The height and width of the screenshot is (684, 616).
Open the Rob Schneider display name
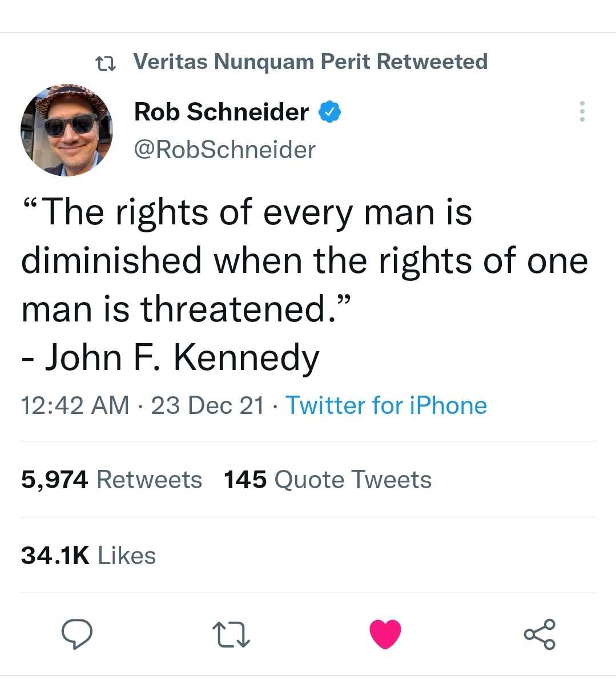(222, 112)
